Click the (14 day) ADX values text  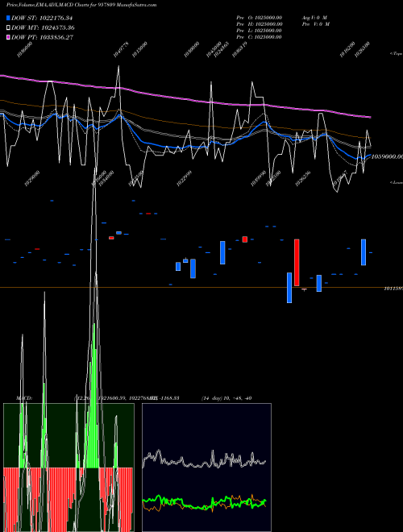coord(226,398)
